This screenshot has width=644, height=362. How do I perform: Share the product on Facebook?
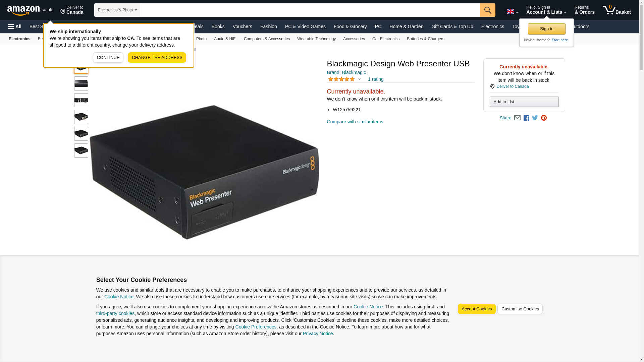tap(526, 118)
